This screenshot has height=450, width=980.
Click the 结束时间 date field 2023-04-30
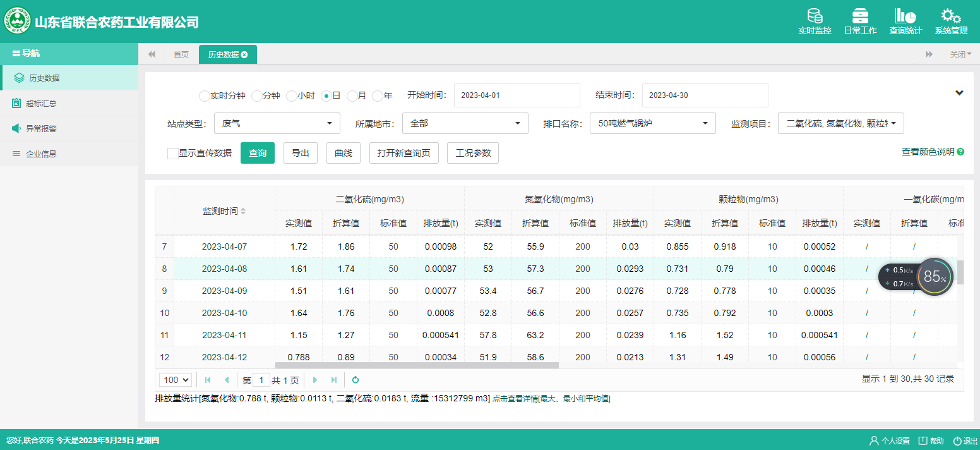click(705, 95)
